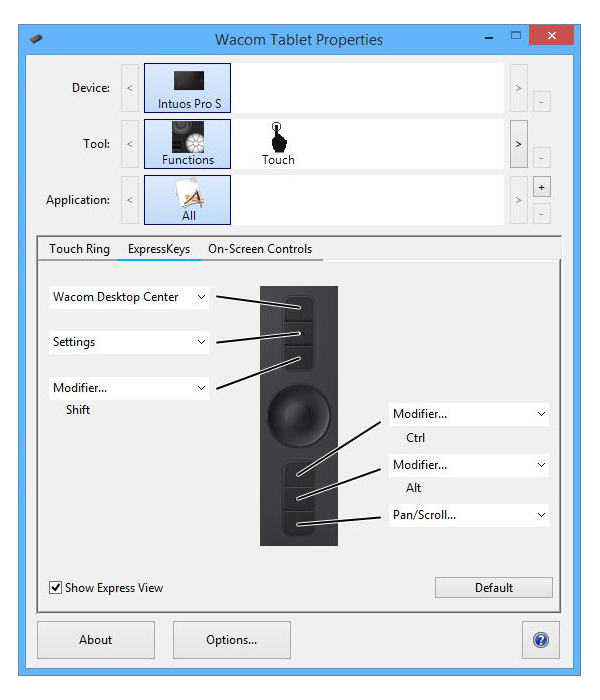Switch to the ExpressKeys tab
The width and height of the screenshot is (600, 700).
click(159, 249)
